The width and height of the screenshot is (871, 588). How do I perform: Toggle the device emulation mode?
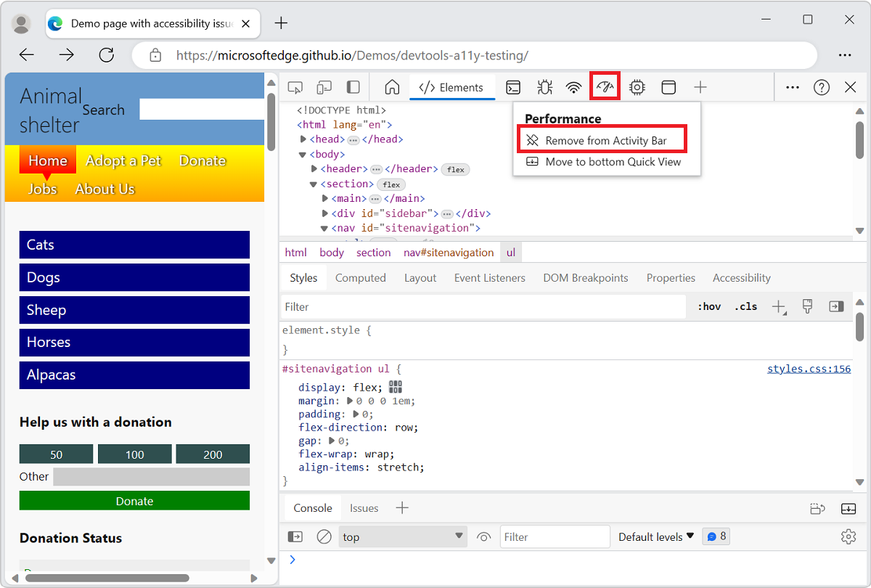[x=323, y=86]
